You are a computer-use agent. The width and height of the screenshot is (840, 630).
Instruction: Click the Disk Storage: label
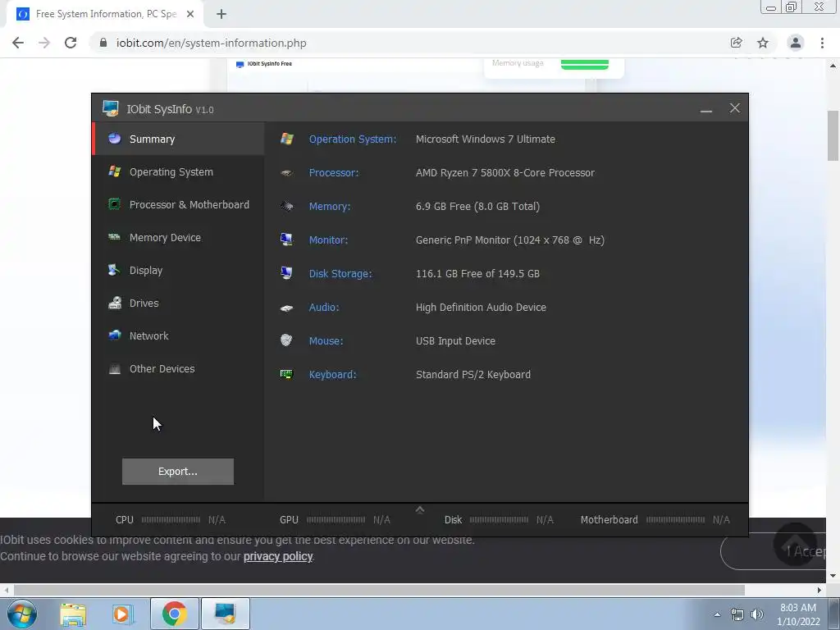tap(340, 274)
